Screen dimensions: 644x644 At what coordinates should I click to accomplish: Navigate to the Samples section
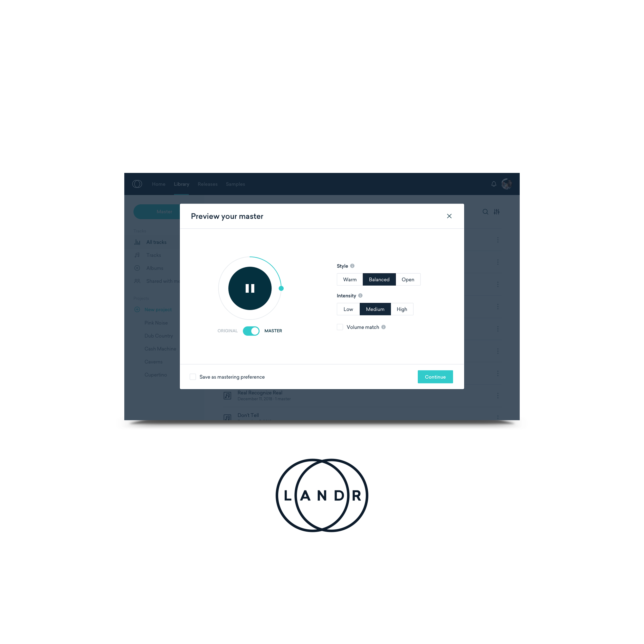coord(236,184)
